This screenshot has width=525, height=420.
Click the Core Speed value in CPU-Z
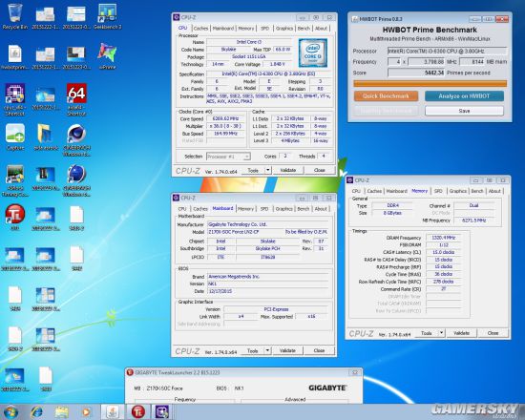point(226,118)
